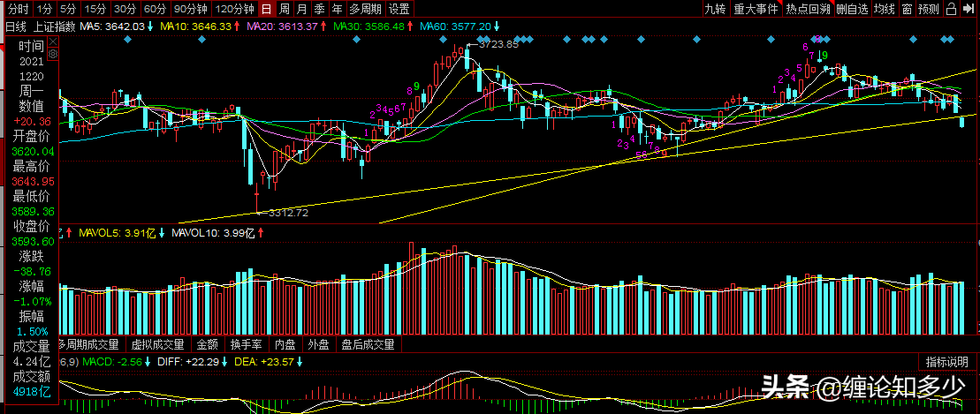Open the 窗 window layout option
The height and width of the screenshot is (414, 980).
pos(907,9)
